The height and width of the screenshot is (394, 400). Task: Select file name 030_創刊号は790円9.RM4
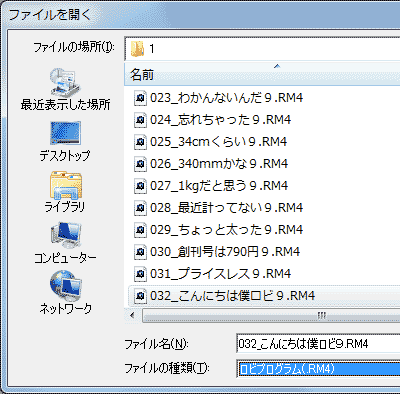click(225, 252)
